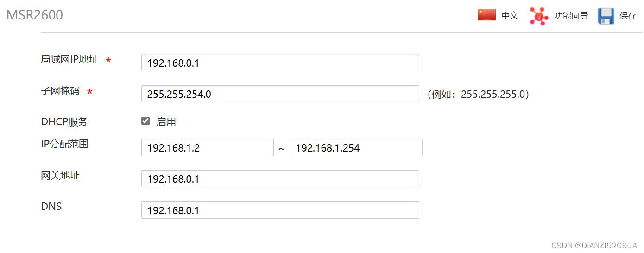Screen dimensions: 644x253
Task: Focus the 网关地址 input field
Action: point(280,178)
